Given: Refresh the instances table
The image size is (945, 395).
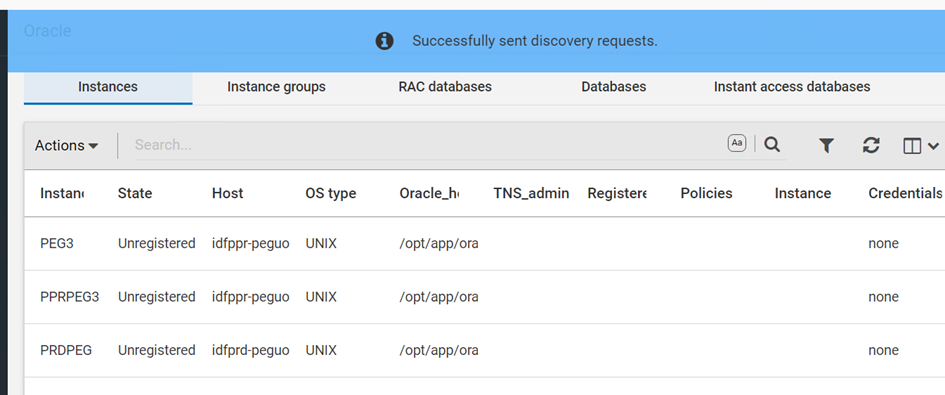Looking at the screenshot, I should [871, 145].
